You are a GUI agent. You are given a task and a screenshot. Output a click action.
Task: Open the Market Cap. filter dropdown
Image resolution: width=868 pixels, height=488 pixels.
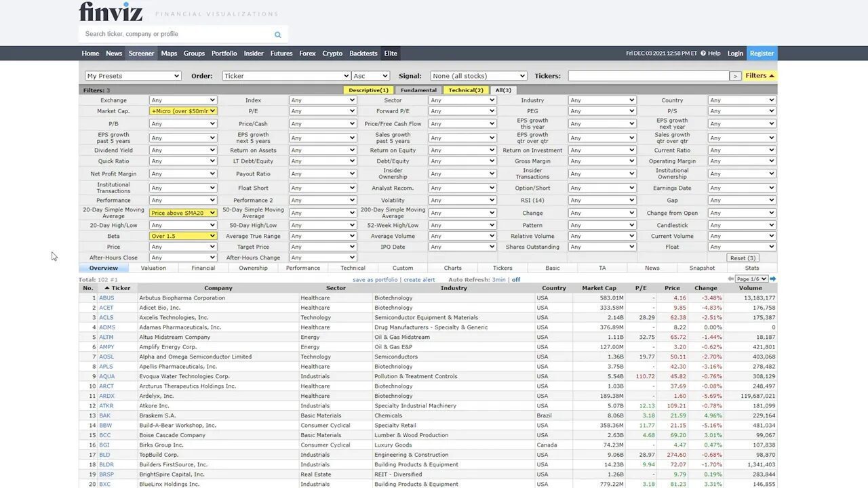pos(183,110)
